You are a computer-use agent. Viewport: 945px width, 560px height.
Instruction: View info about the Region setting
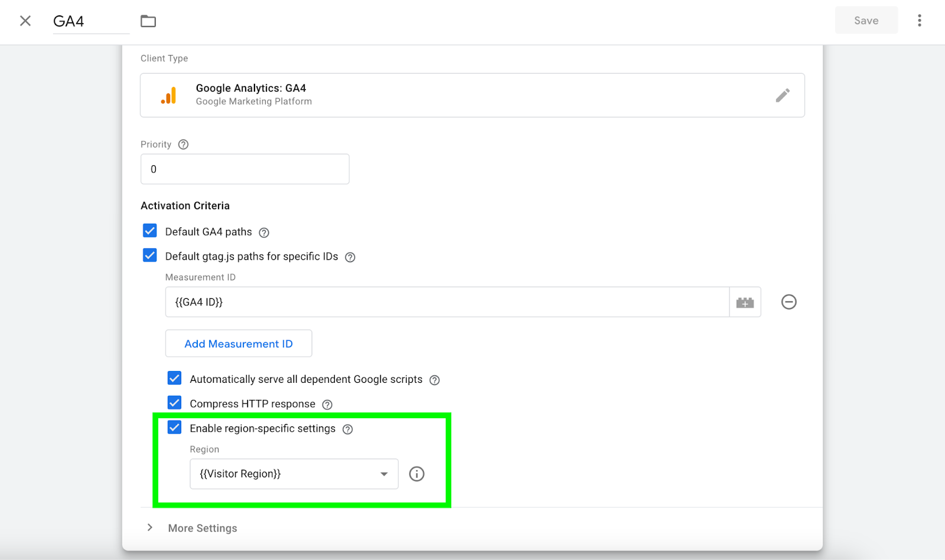pos(416,474)
